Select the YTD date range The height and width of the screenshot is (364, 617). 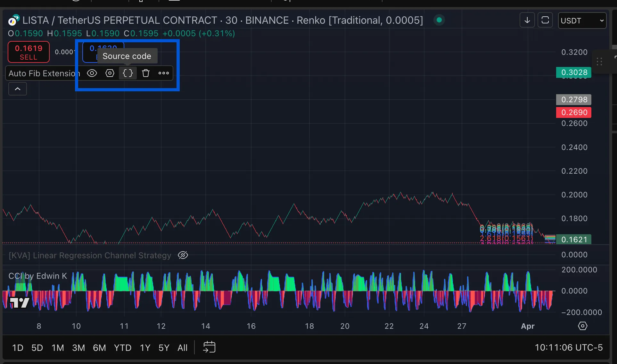coord(122,348)
